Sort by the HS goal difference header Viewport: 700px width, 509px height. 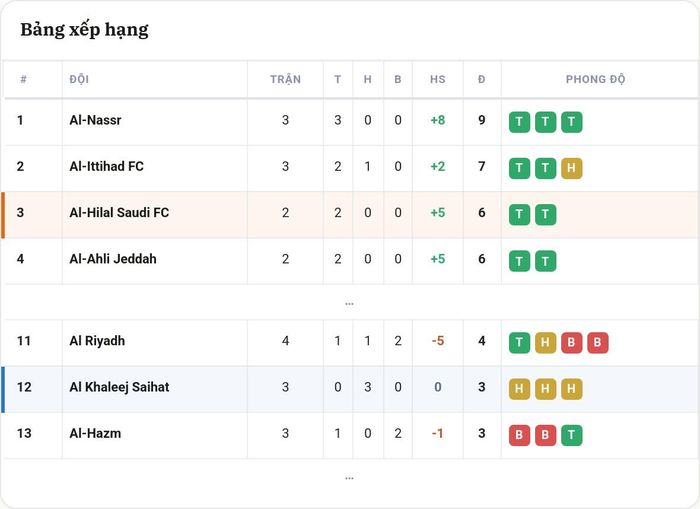[x=438, y=79]
